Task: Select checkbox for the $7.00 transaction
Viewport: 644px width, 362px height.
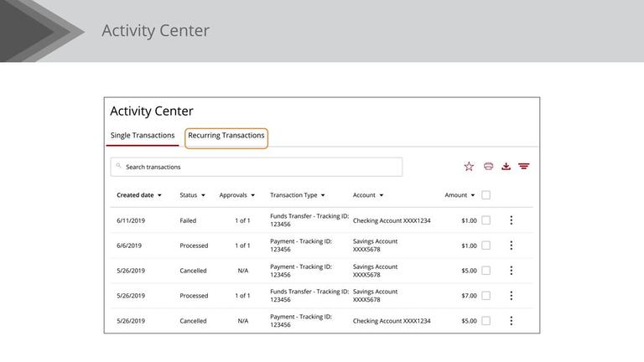Action: click(x=486, y=296)
